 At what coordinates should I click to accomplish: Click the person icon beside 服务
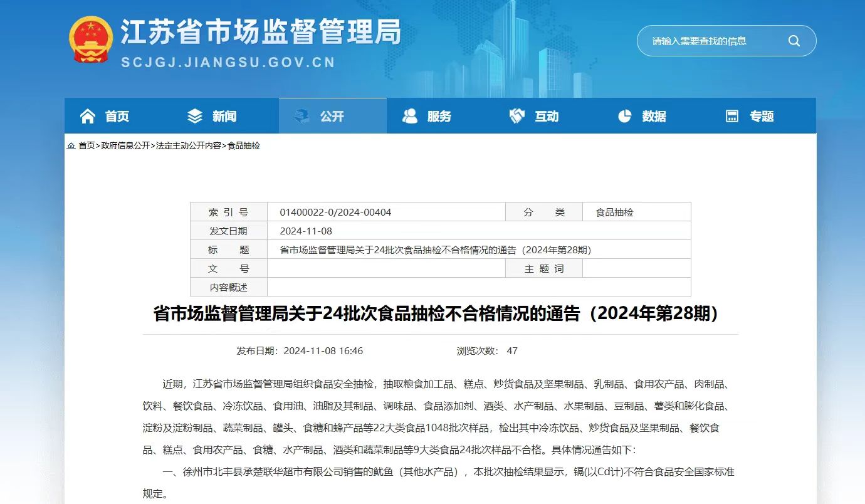410,116
